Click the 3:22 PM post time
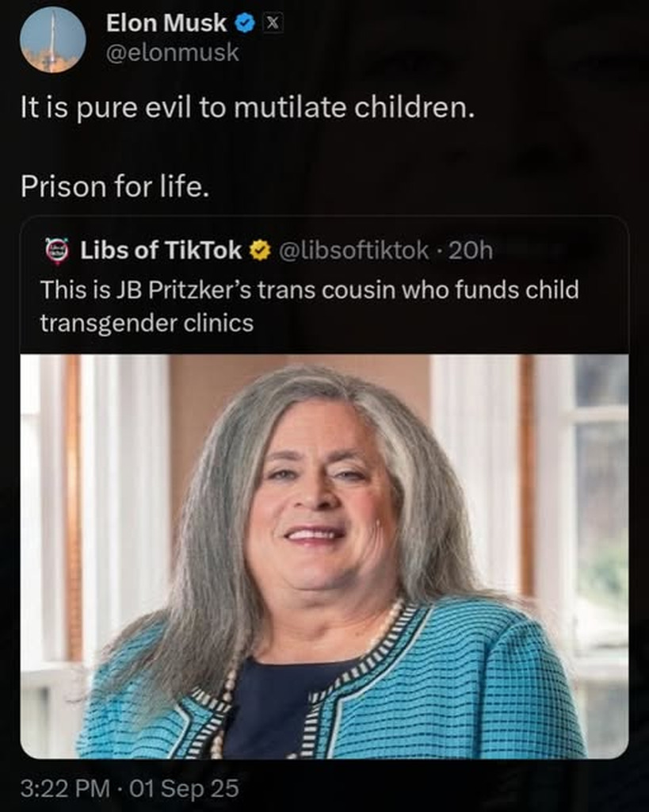The height and width of the screenshot is (812, 649). [x=65, y=789]
